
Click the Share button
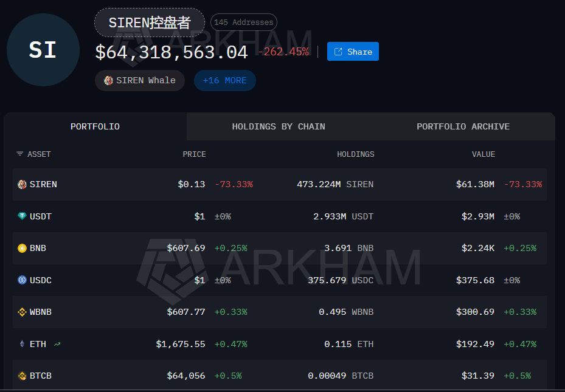click(353, 52)
